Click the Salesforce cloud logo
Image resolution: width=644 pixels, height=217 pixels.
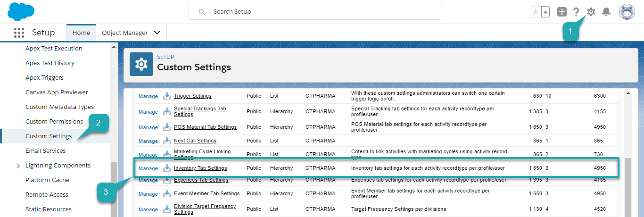(21, 11)
